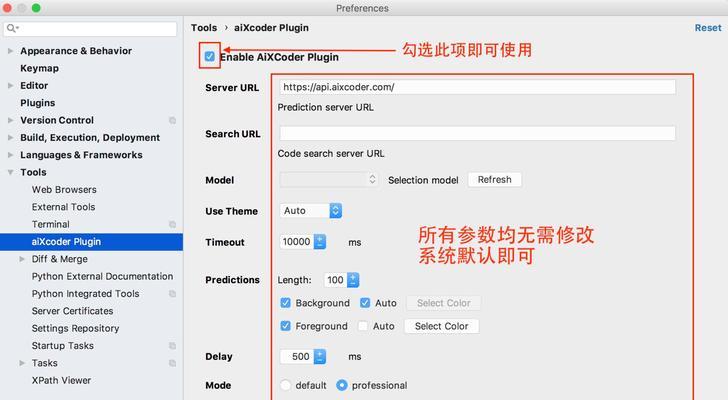
Task: Expand Version Control section
Action: 10,120
